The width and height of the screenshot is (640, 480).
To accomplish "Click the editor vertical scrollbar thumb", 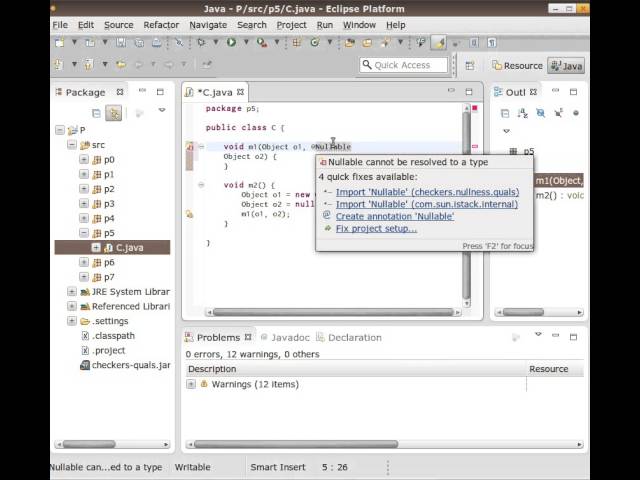I will 467,205.
